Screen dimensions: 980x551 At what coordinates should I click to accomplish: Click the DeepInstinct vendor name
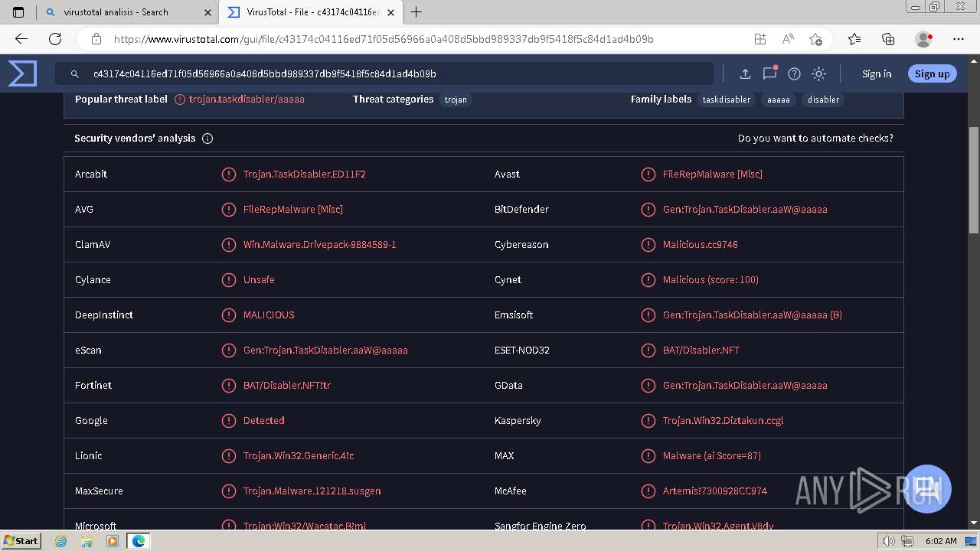click(x=104, y=315)
